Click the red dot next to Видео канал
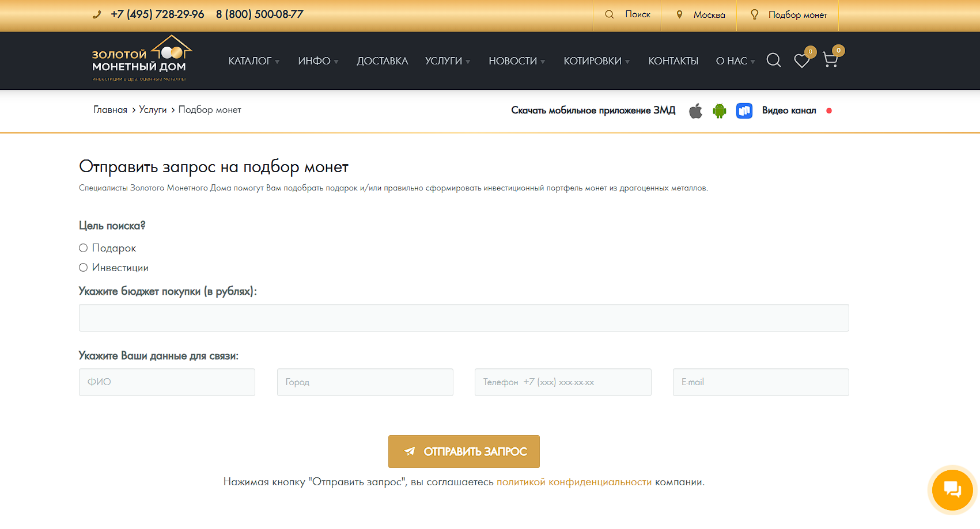The width and height of the screenshot is (980, 529). click(829, 111)
